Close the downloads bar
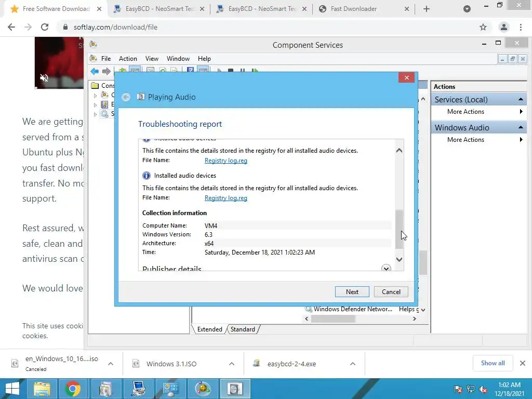The height and width of the screenshot is (399, 532). (x=523, y=363)
